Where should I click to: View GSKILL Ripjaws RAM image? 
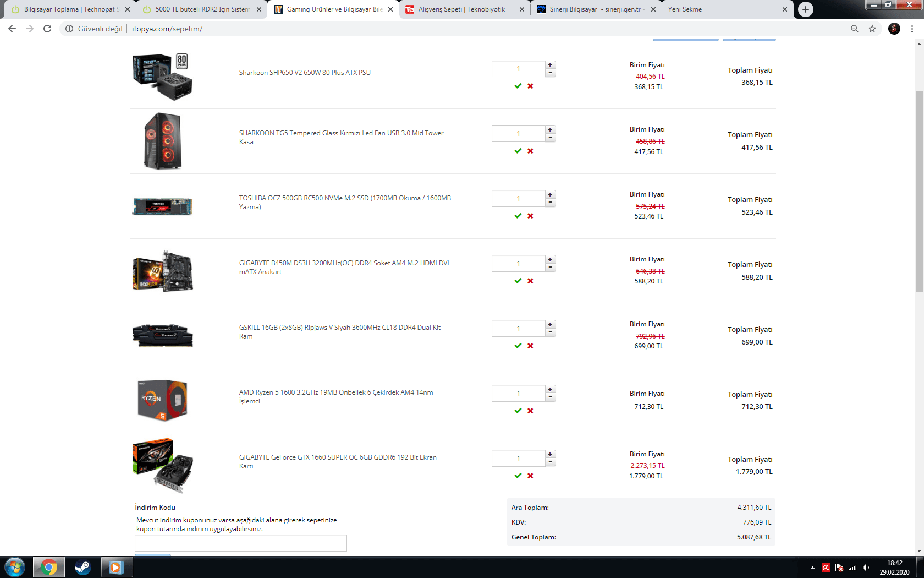tap(163, 335)
